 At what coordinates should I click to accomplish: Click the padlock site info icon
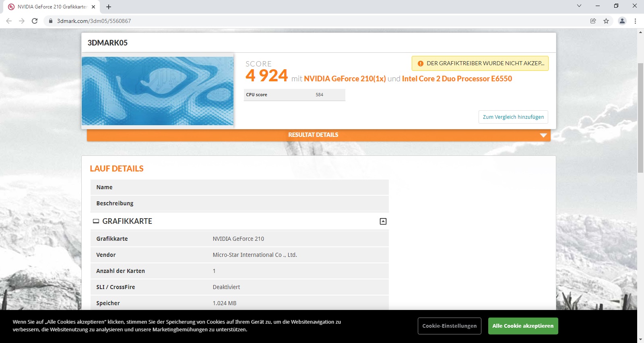pos(51,21)
